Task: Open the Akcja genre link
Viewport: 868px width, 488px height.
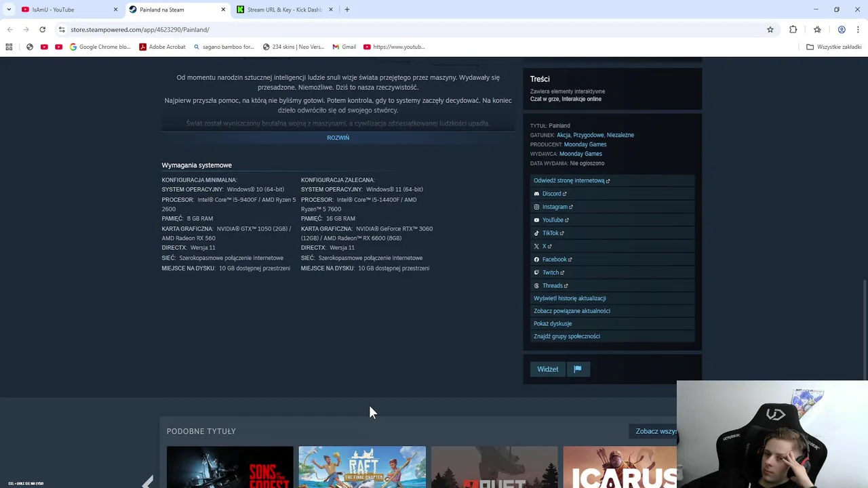Action: pos(563,135)
